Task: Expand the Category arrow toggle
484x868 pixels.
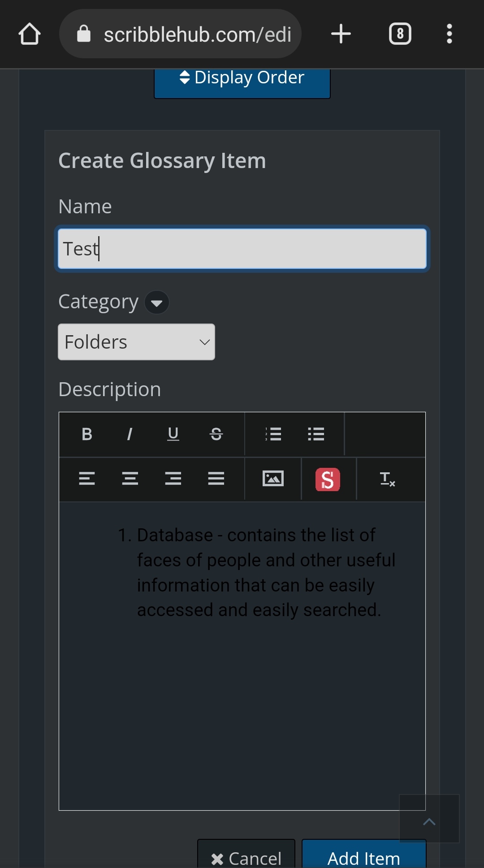Action: tap(157, 302)
